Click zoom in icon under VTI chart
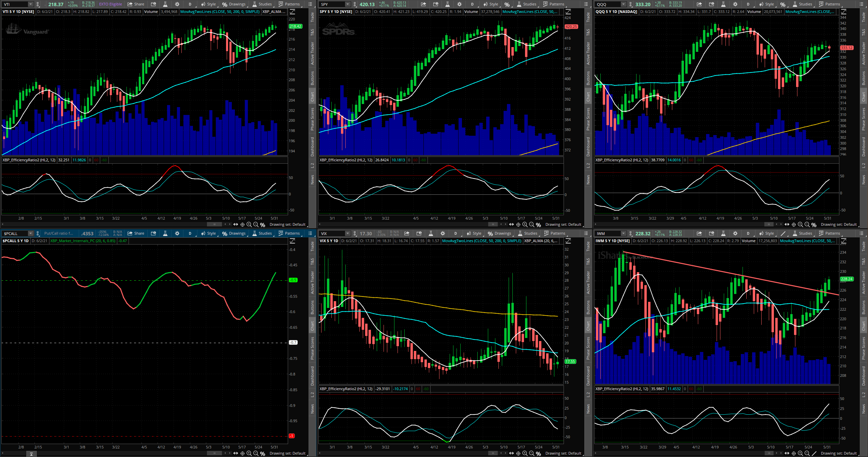868x457 pixels. pos(249,224)
